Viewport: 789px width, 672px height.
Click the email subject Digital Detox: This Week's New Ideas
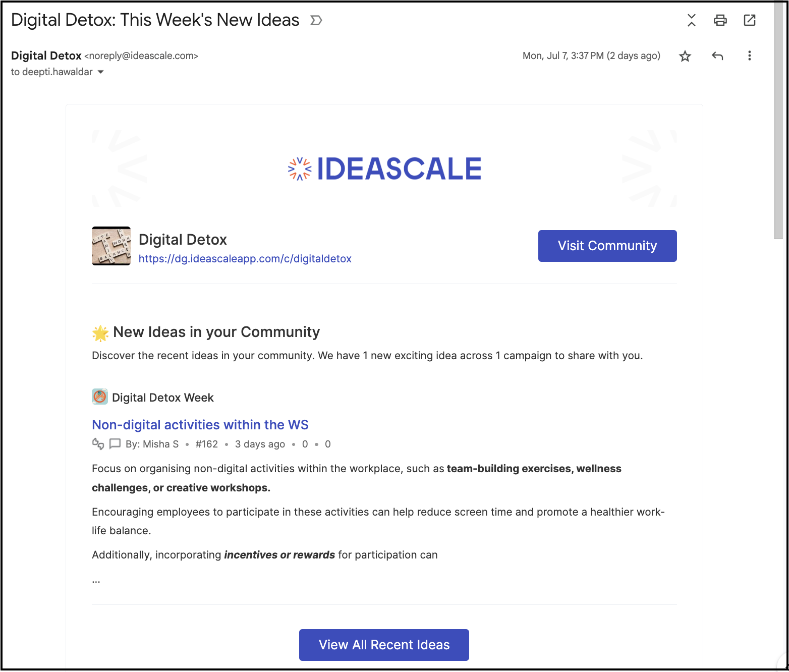155,20
